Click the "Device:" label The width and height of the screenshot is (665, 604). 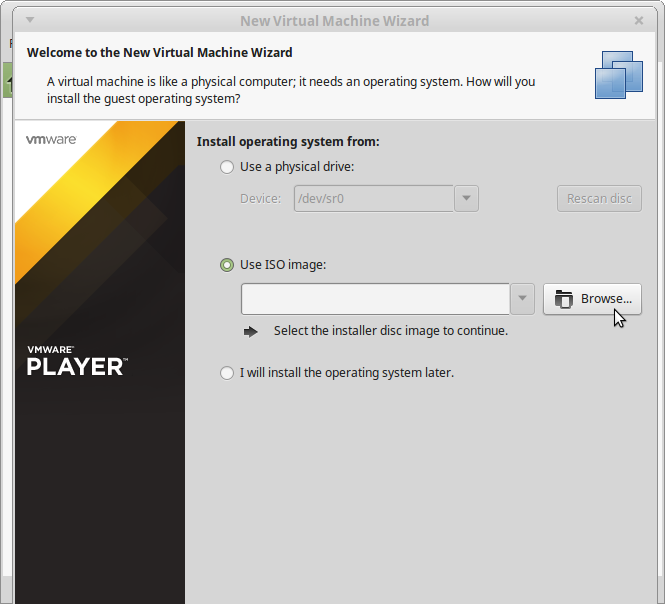[260, 199]
